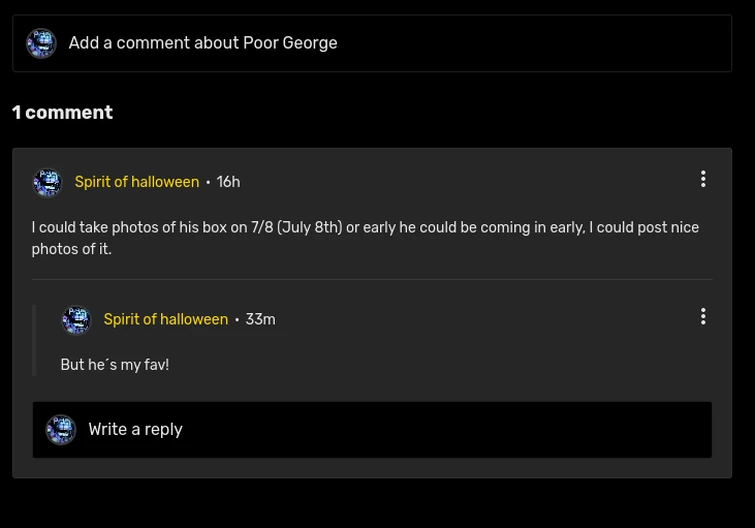
Task: Open Spirit of halloween profile on 16h comment
Action: click(136, 182)
